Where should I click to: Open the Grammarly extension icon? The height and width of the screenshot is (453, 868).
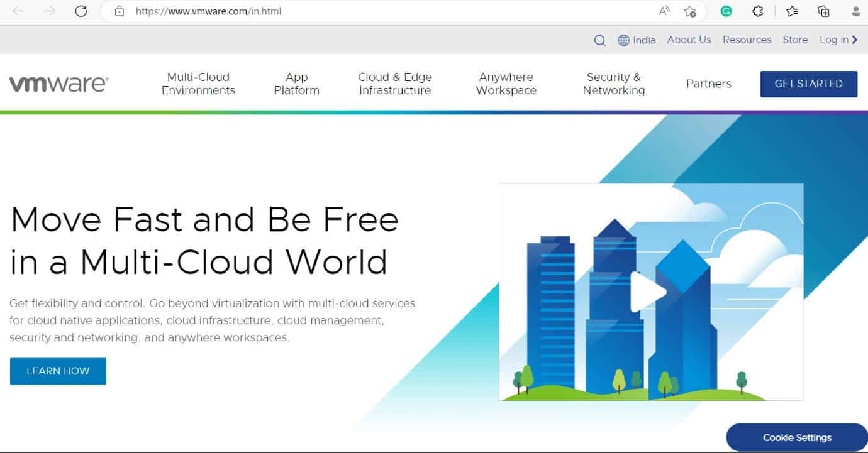click(726, 11)
